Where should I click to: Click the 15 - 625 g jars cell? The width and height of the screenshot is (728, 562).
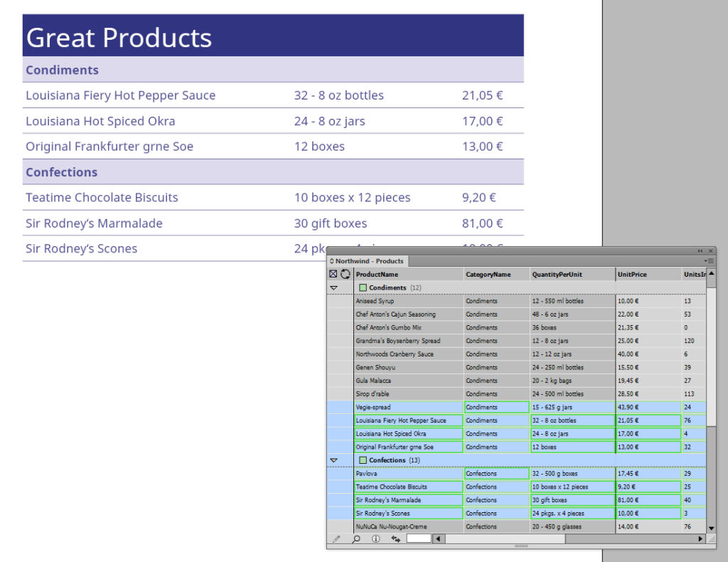point(572,407)
